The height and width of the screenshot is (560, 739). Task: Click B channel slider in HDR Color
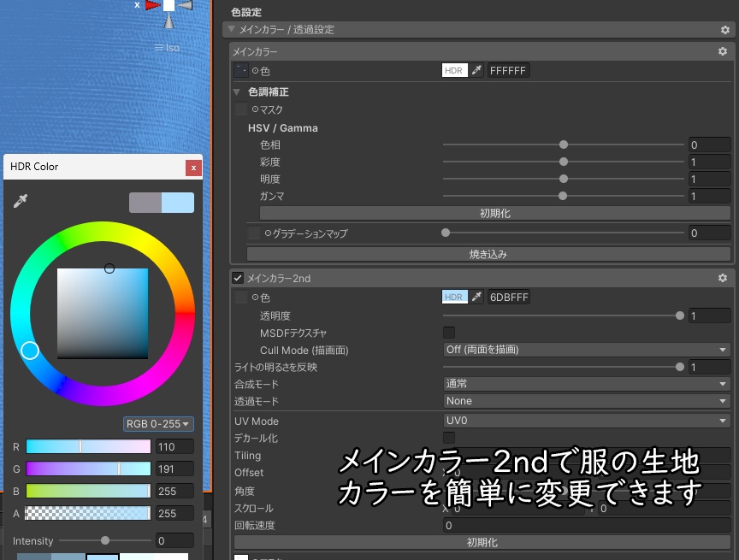[x=88, y=491]
